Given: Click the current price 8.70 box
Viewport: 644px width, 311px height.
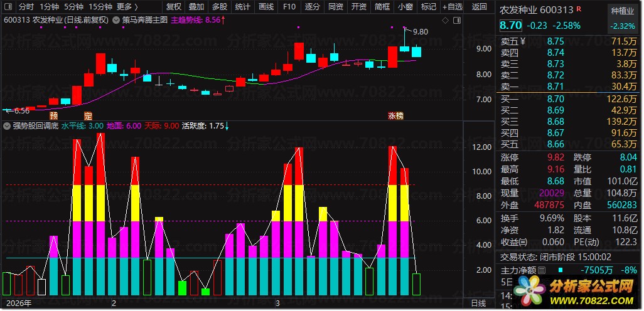Looking at the screenshot, I should coord(511,26).
